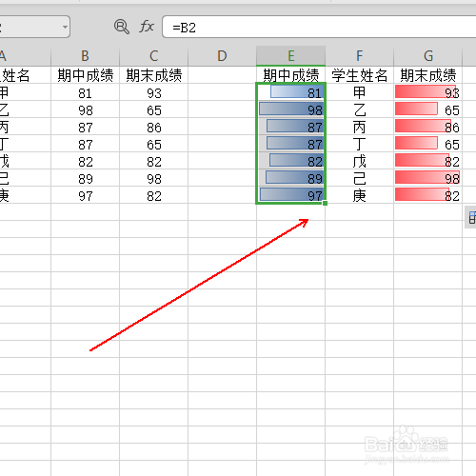Click the 丁 cell in column F
Screen dimensions: 476x476
click(360, 144)
